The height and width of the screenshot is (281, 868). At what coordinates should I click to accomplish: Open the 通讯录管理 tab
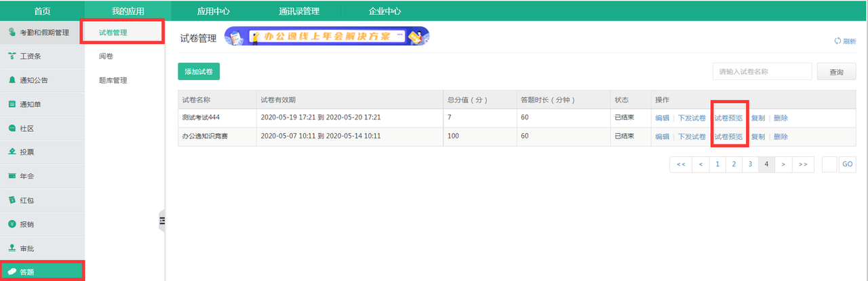pyautogui.click(x=299, y=11)
